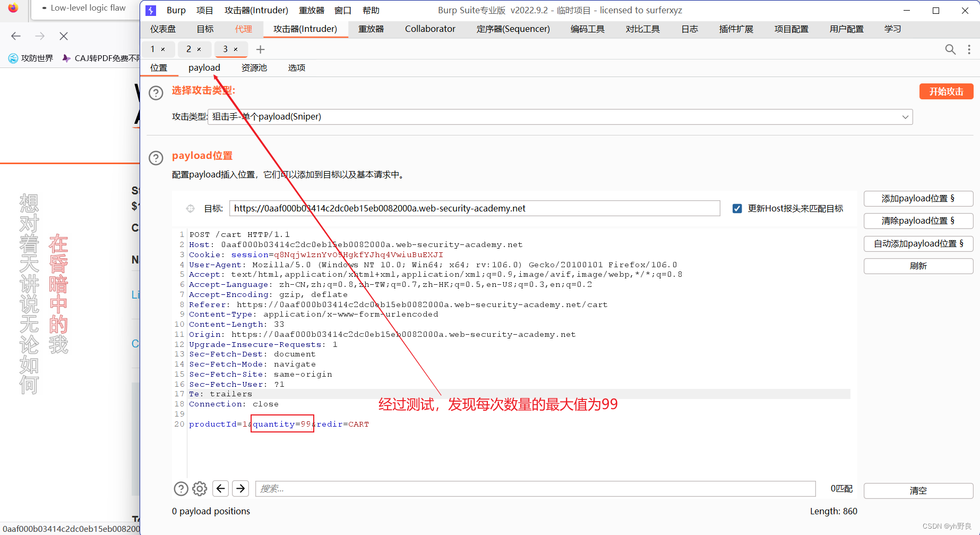
Task: Switch to 仪表盘 tab
Action: click(x=163, y=29)
